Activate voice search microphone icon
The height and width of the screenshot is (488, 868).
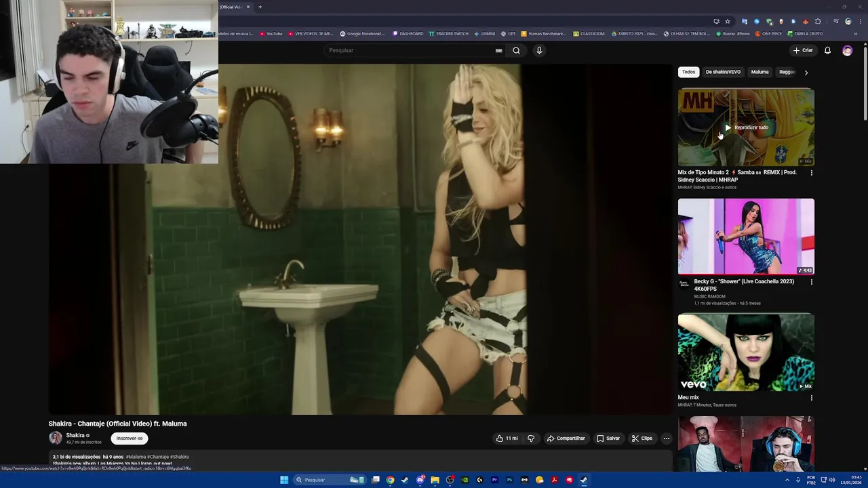click(x=539, y=50)
